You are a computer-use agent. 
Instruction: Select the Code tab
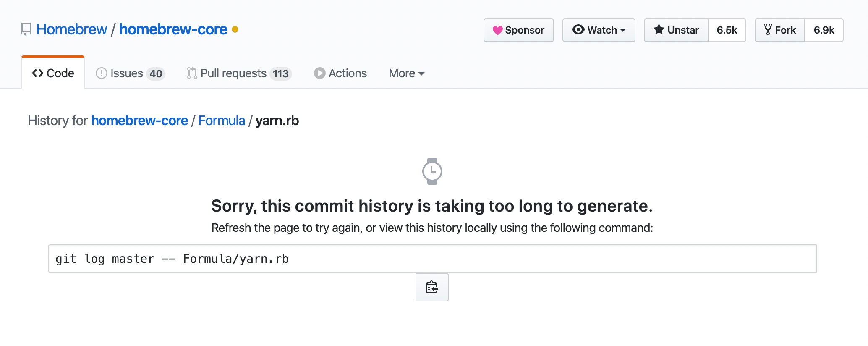point(53,73)
